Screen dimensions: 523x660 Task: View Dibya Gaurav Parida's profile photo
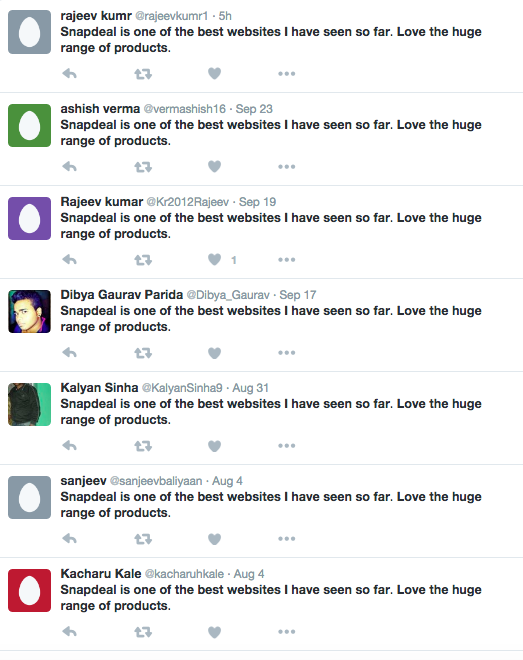[29, 311]
